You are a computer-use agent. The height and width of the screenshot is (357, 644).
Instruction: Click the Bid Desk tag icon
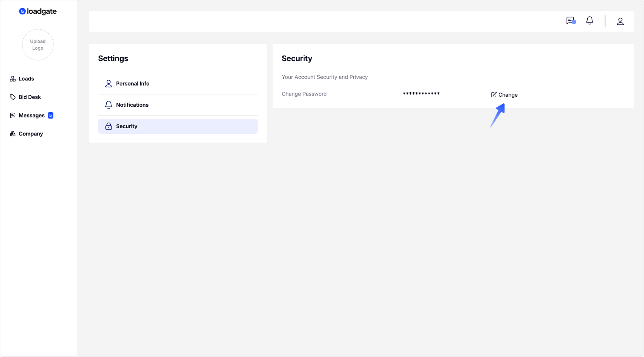tap(13, 97)
